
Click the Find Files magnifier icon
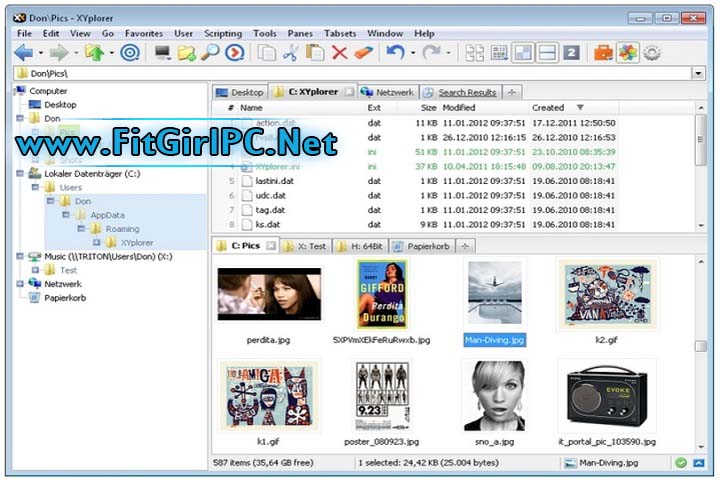point(210,53)
